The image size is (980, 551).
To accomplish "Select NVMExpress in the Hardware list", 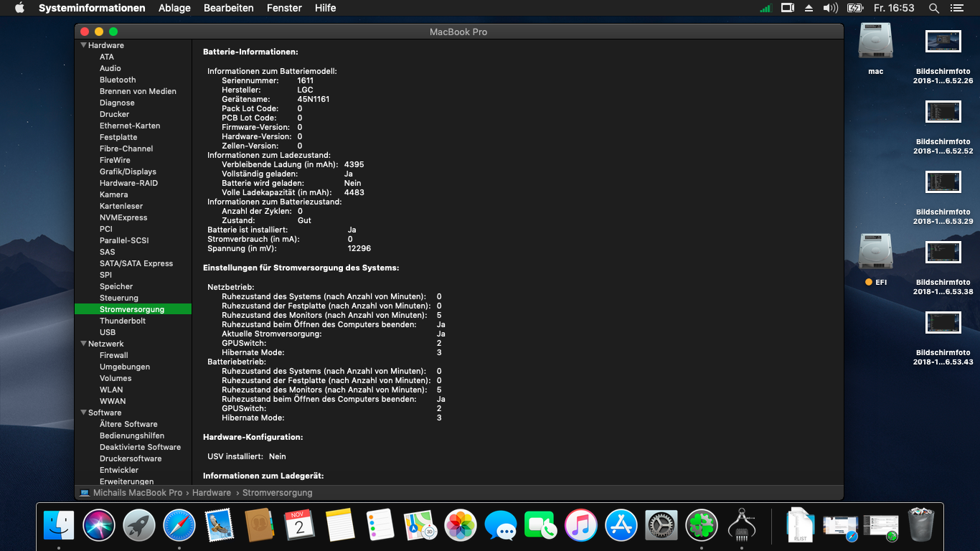I will (x=123, y=217).
